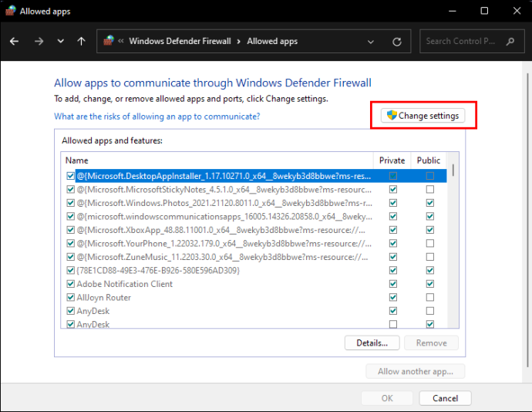This screenshot has height=412, width=532.
Task: Show hidden breadcrumb levels via double chevron
Action: point(121,41)
